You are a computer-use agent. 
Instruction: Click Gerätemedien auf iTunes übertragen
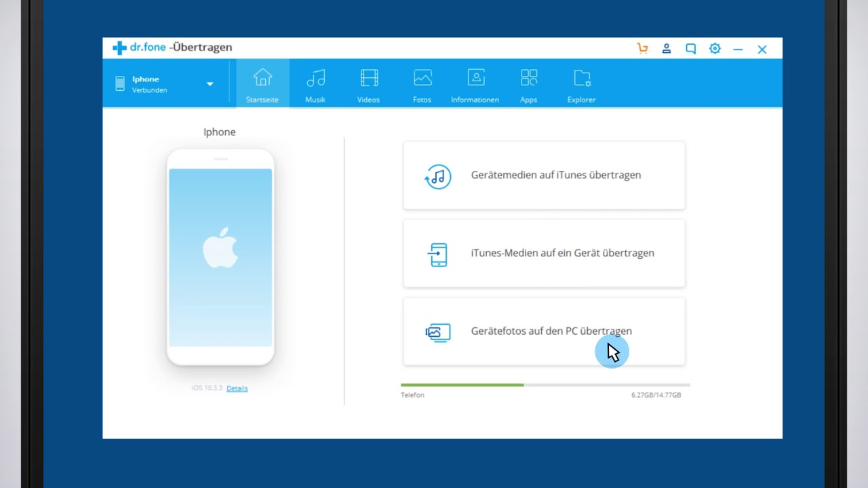pos(544,176)
